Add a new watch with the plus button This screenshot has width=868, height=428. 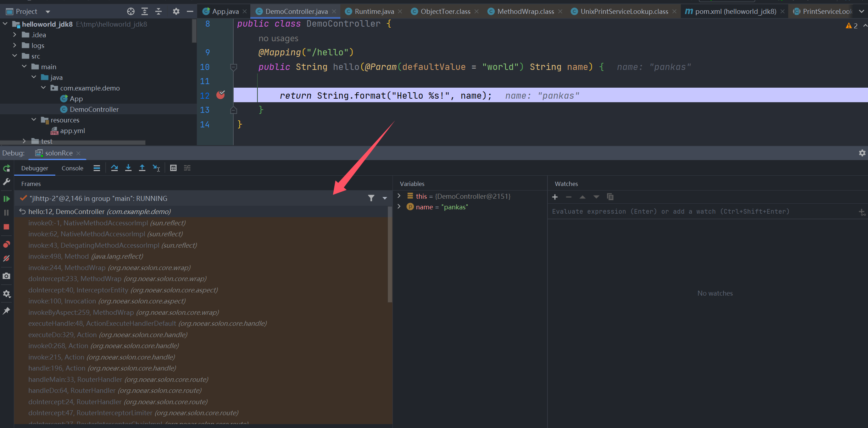tap(555, 197)
